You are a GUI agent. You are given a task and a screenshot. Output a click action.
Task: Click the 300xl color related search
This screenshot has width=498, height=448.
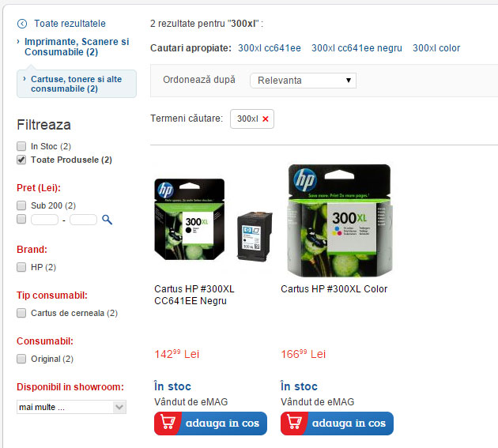point(436,48)
